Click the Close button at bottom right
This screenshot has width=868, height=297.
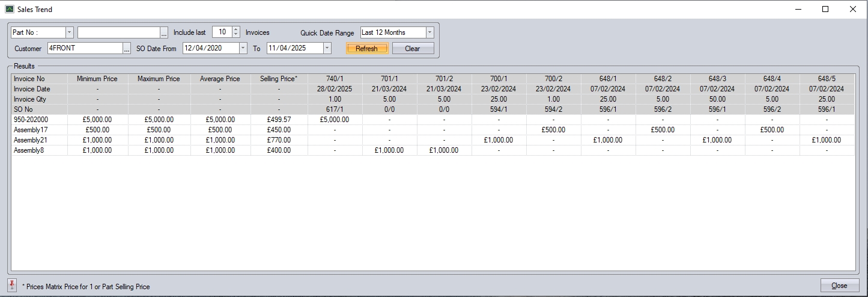point(839,286)
